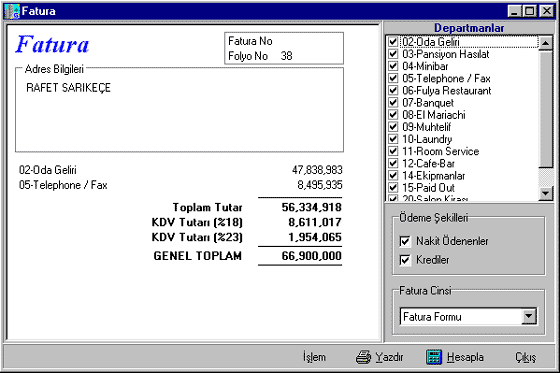Disable the Krediler payment option
Screen dimensions: 560x373
click(x=405, y=260)
